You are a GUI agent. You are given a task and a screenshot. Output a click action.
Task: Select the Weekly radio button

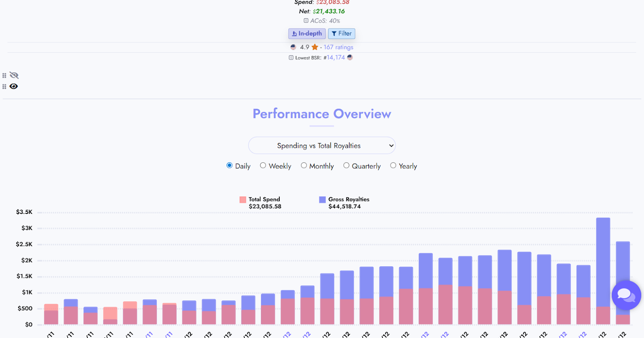(263, 166)
